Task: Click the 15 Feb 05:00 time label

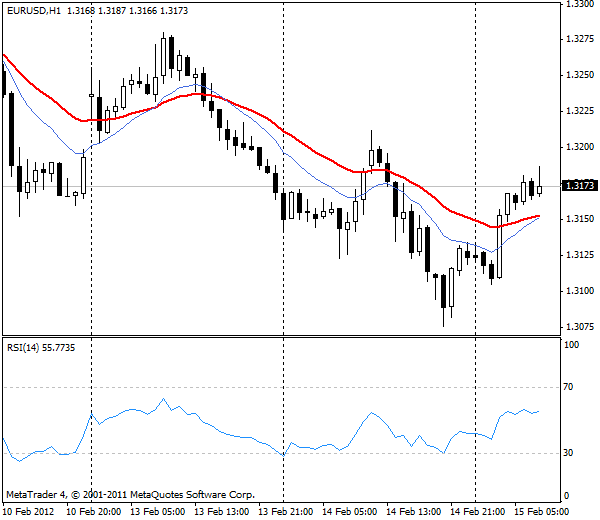Action: click(541, 512)
